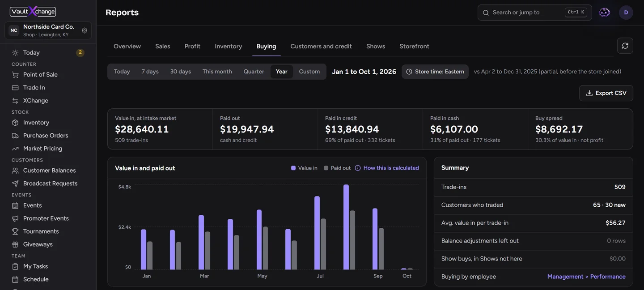
Task: Click the refresh report icon button
Action: 625,46
